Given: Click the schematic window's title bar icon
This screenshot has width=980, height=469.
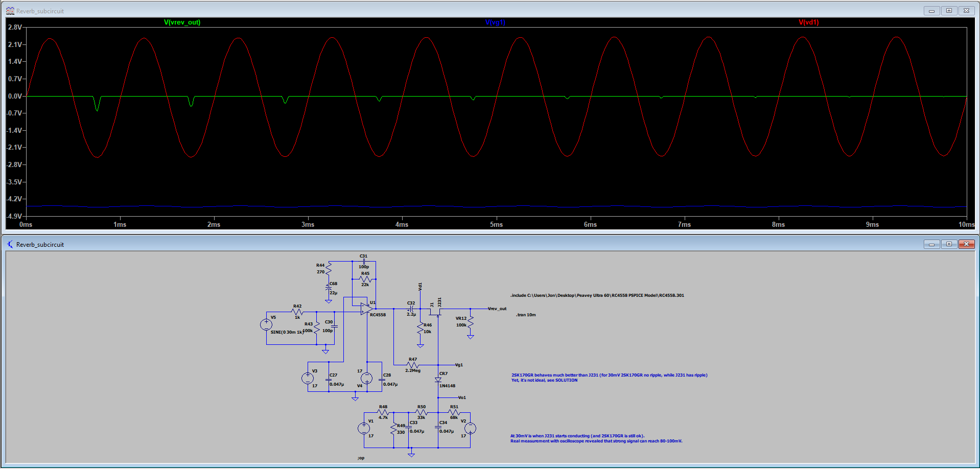Looking at the screenshot, I should click(10, 244).
